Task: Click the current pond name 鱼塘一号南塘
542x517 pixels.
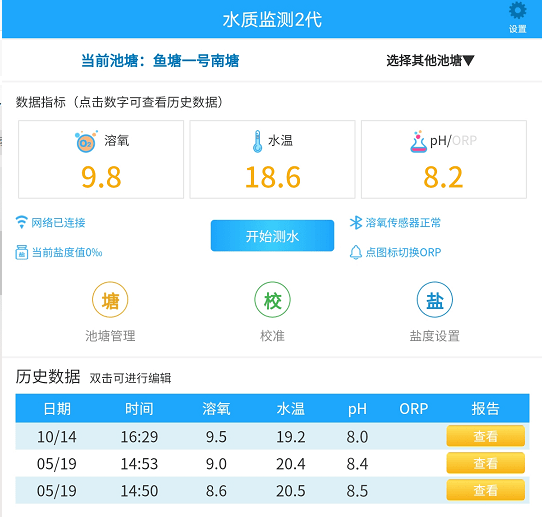Action: (196, 60)
